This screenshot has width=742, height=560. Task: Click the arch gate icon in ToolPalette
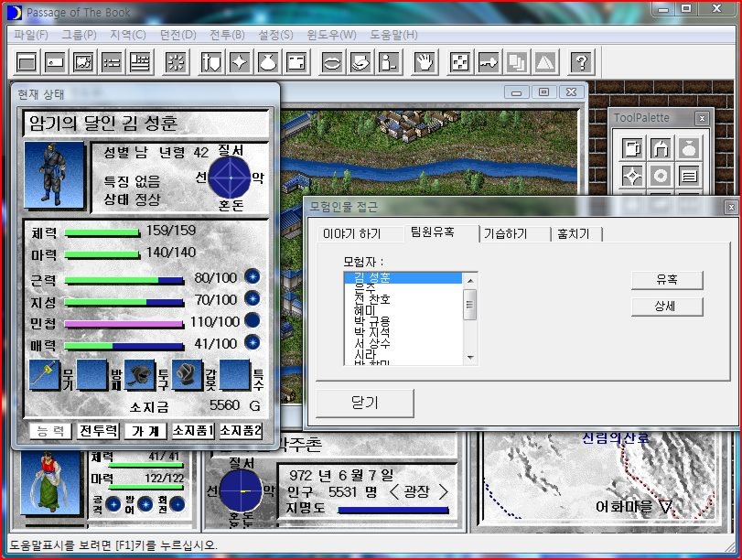pos(661,148)
